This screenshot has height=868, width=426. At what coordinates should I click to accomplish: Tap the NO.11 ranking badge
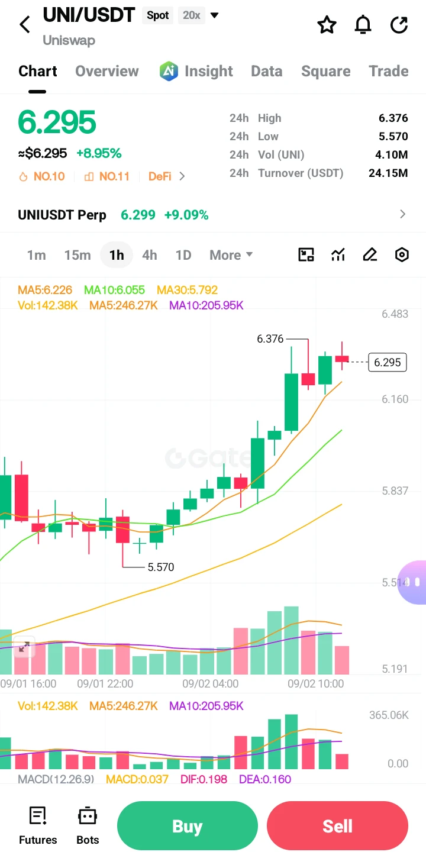tap(107, 176)
